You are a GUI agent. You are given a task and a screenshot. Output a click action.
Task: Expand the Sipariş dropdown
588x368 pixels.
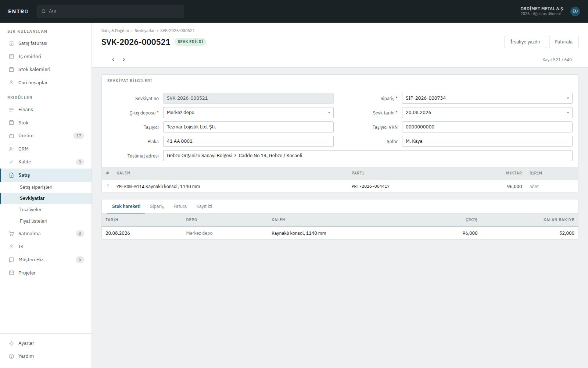pos(568,98)
